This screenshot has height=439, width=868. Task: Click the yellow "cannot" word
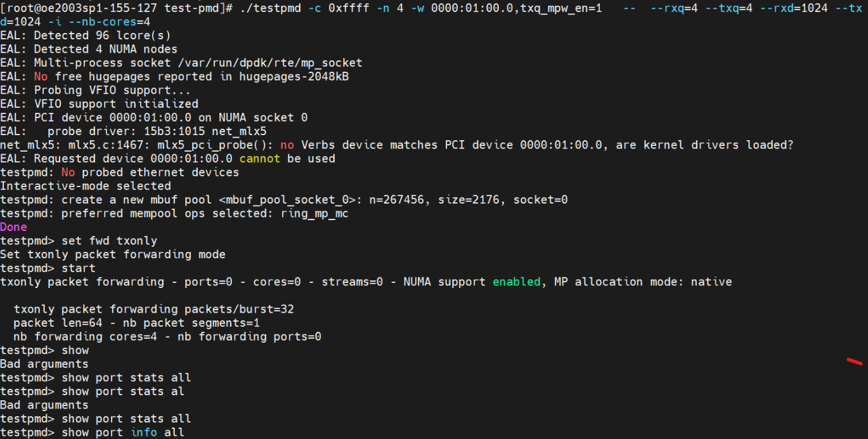click(x=259, y=159)
